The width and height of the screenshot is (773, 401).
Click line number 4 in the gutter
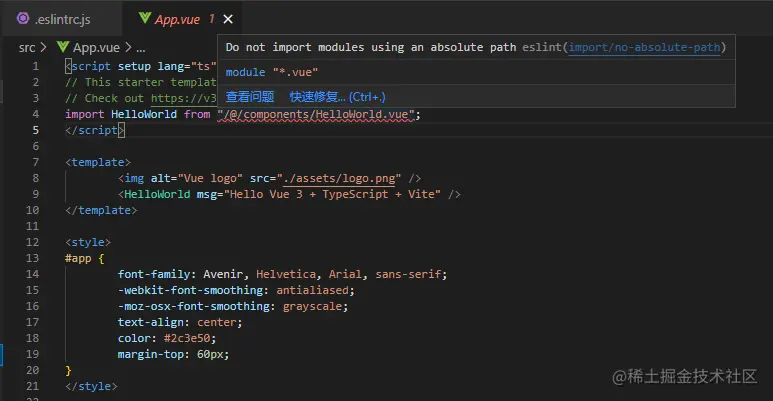(35, 114)
